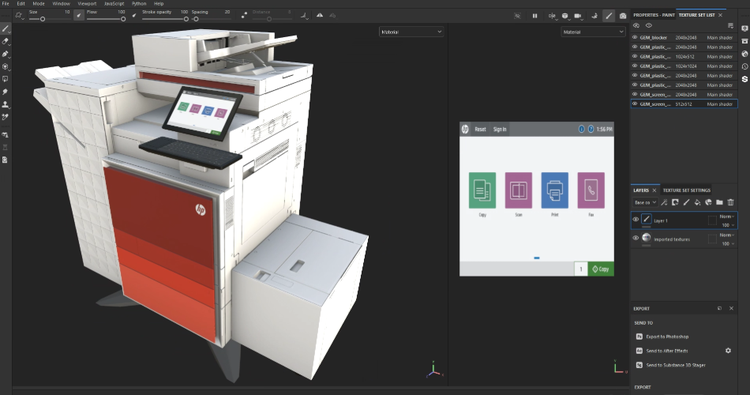Open the Viewport menu
Image resolution: width=750 pixels, height=395 pixels.
(87, 3)
